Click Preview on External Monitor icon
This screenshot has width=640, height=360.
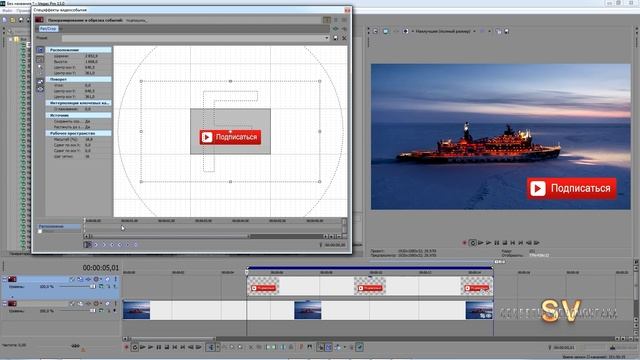(385, 31)
